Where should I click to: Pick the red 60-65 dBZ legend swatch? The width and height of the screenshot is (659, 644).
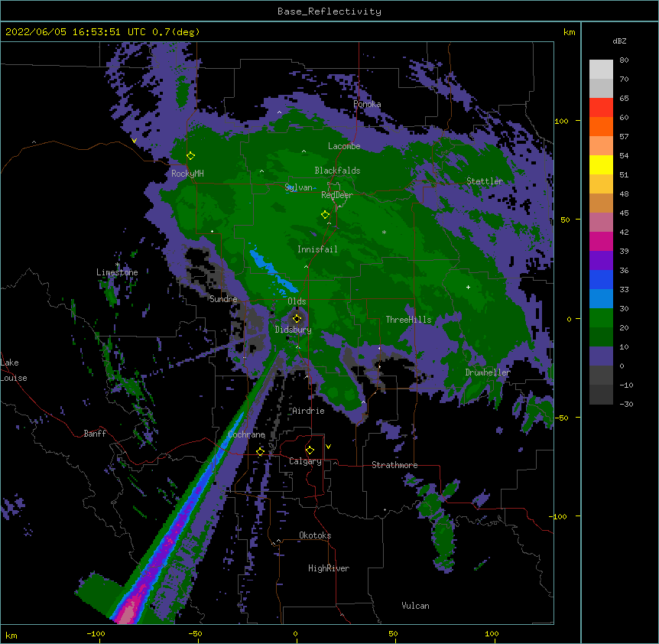click(601, 108)
